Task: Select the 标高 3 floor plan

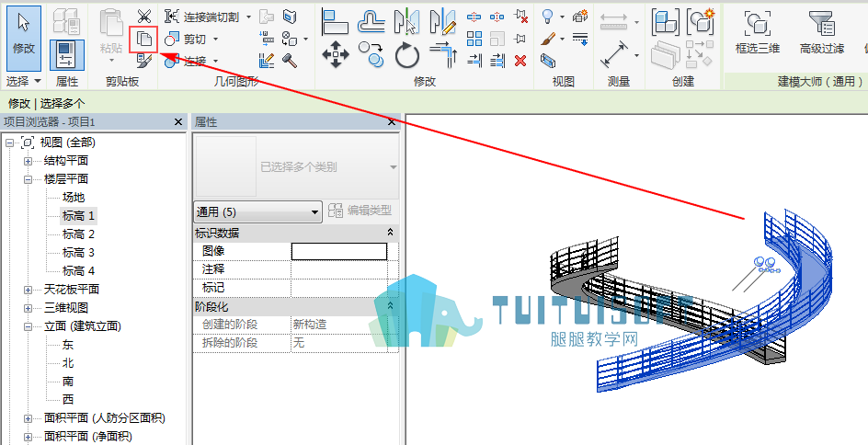Action: point(78,253)
